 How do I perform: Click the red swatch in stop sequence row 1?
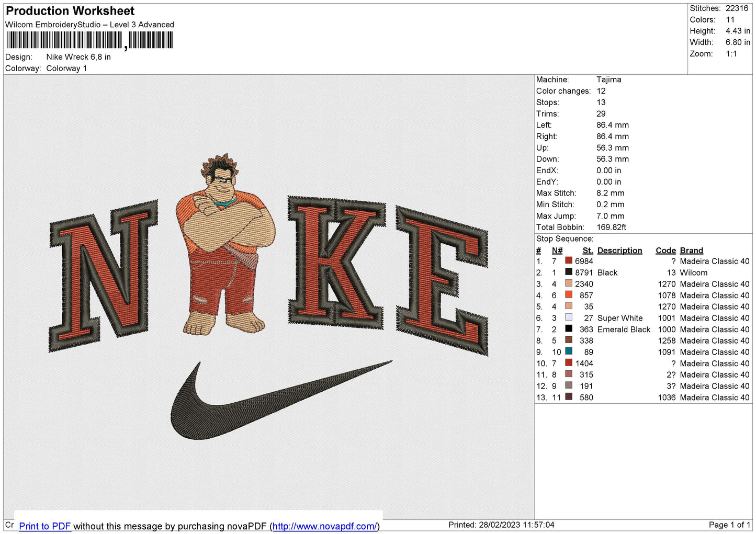[x=569, y=260]
